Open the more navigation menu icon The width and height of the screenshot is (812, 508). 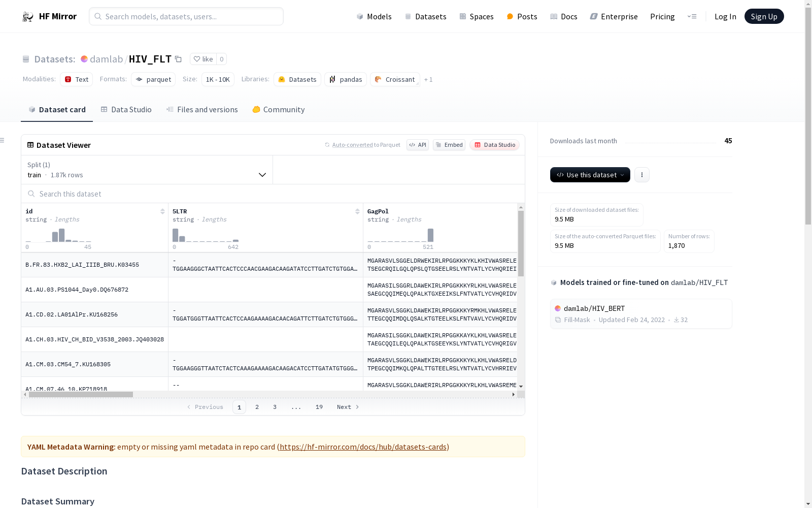pos(692,16)
